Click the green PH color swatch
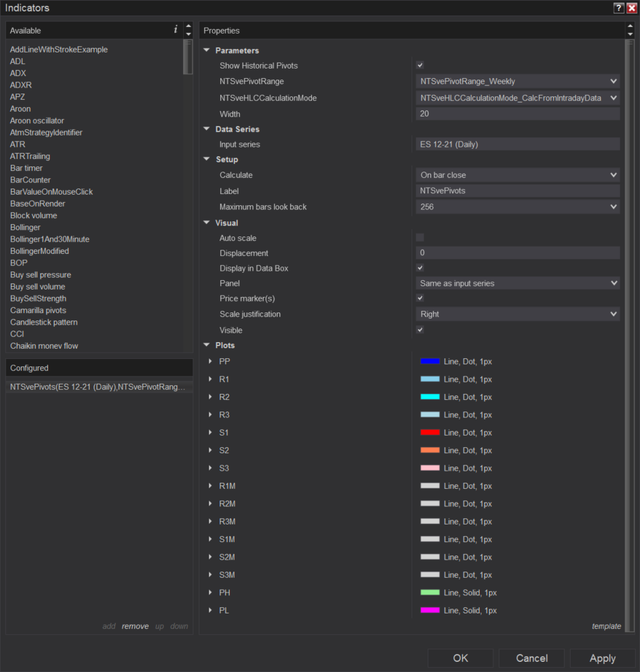Screen dimensions: 640x672 [430, 593]
